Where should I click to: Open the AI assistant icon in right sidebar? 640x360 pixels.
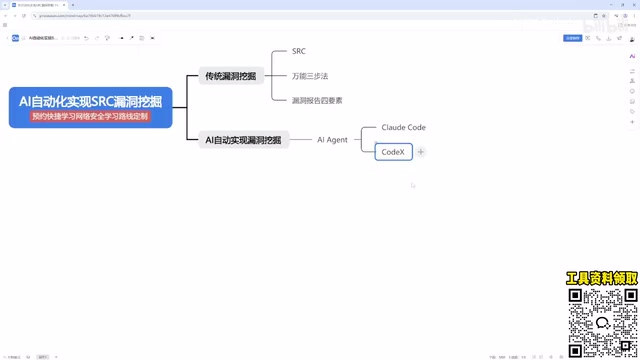(632, 56)
